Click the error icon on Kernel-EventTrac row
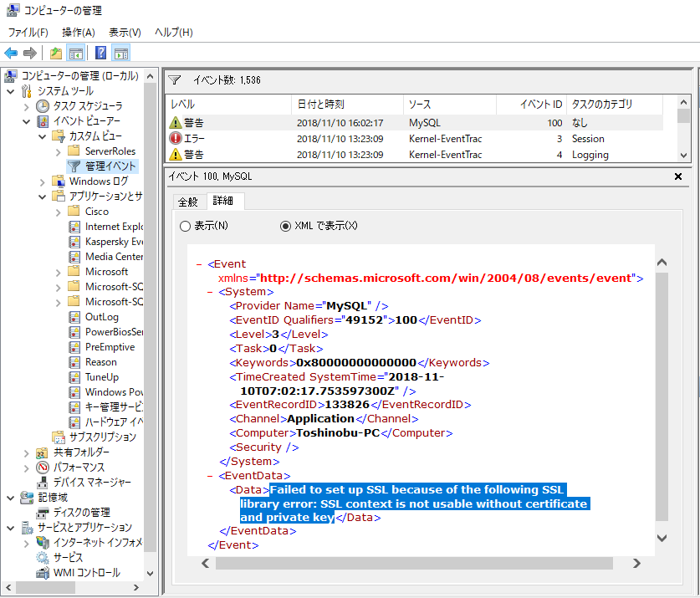 coord(176,139)
